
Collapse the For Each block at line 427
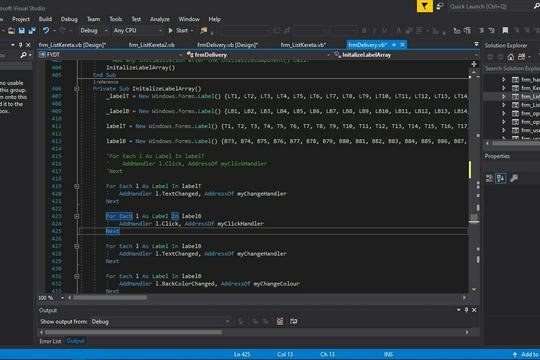77,246
